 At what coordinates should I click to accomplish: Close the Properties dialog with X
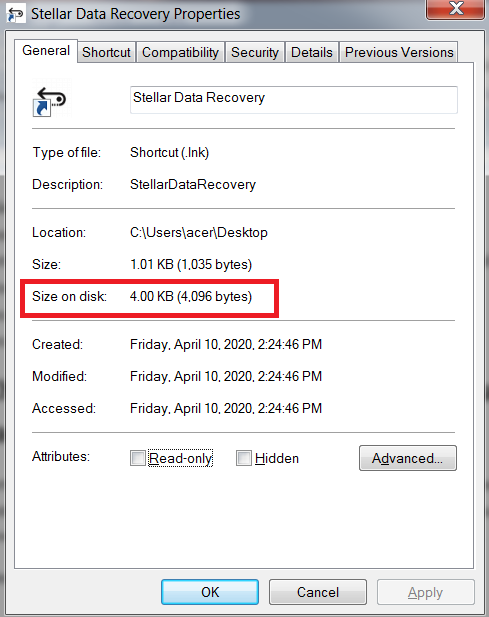(455, 9)
